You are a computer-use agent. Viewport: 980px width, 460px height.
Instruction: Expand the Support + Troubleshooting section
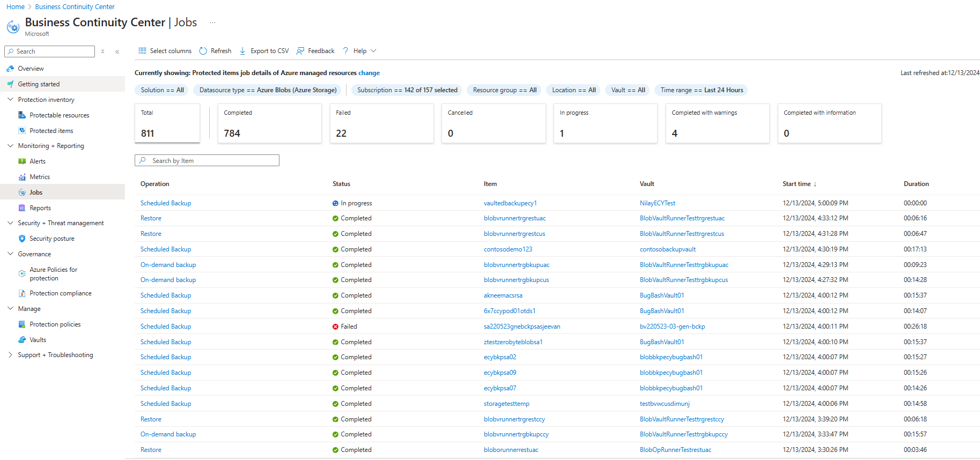10,355
